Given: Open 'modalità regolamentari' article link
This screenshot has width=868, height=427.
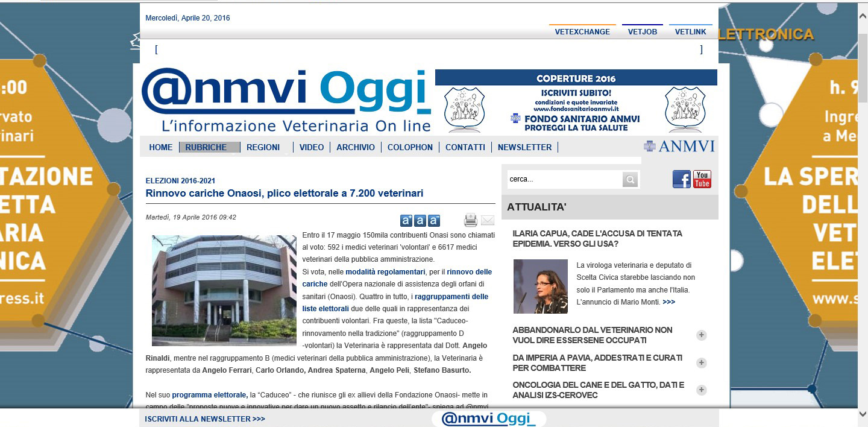Looking at the screenshot, I should coord(385,272).
